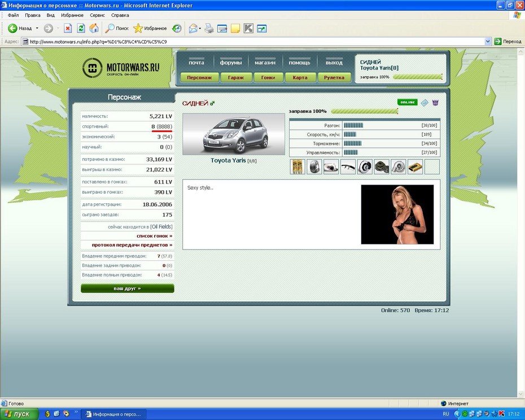Click the K-arrow toolbar icon

coord(248,29)
